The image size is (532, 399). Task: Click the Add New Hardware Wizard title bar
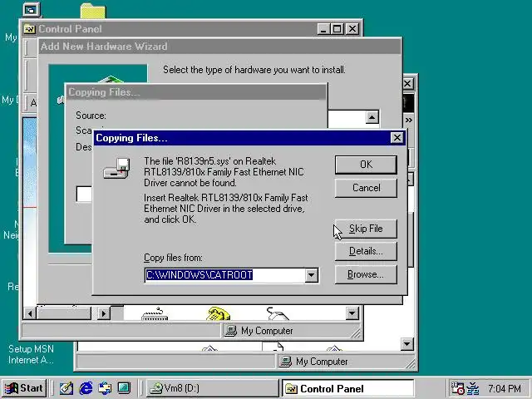tap(219, 47)
